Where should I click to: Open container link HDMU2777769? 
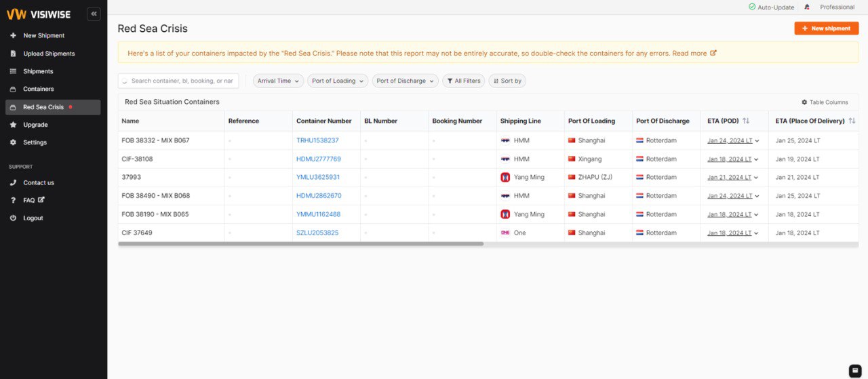tap(319, 159)
